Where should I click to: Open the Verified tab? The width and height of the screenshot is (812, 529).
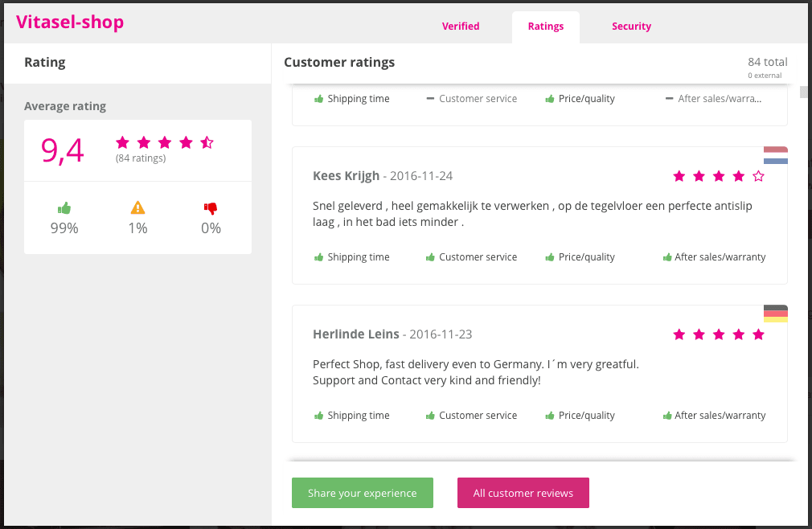click(x=461, y=27)
